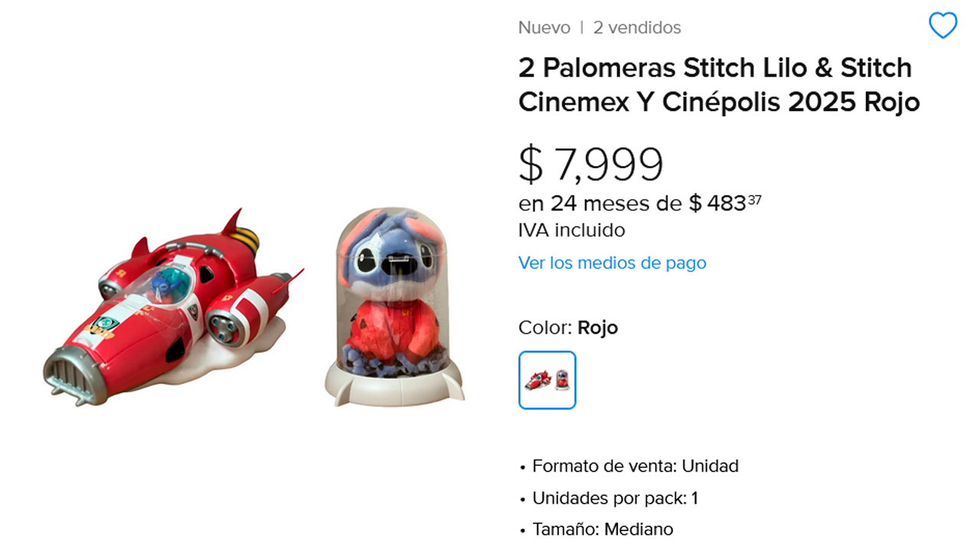Screen dimensions: 980x551
Task: Click the 24 meses installment text
Action: (x=599, y=204)
